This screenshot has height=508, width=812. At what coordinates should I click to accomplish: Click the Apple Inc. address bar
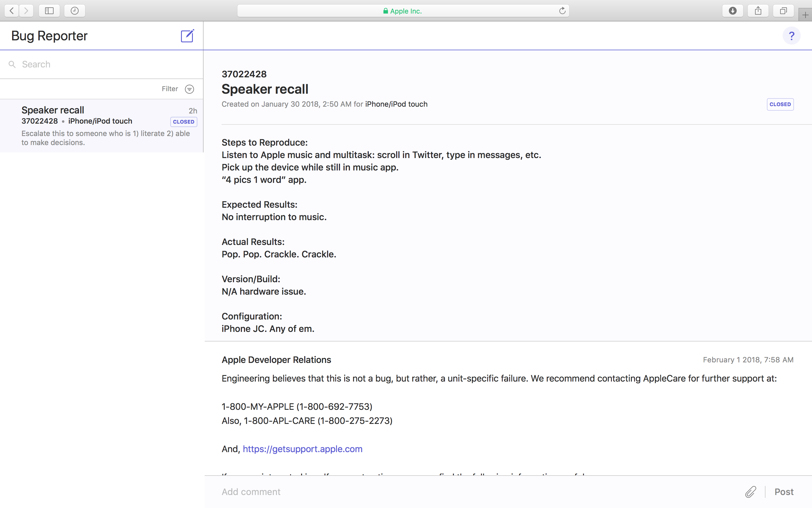point(403,11)
